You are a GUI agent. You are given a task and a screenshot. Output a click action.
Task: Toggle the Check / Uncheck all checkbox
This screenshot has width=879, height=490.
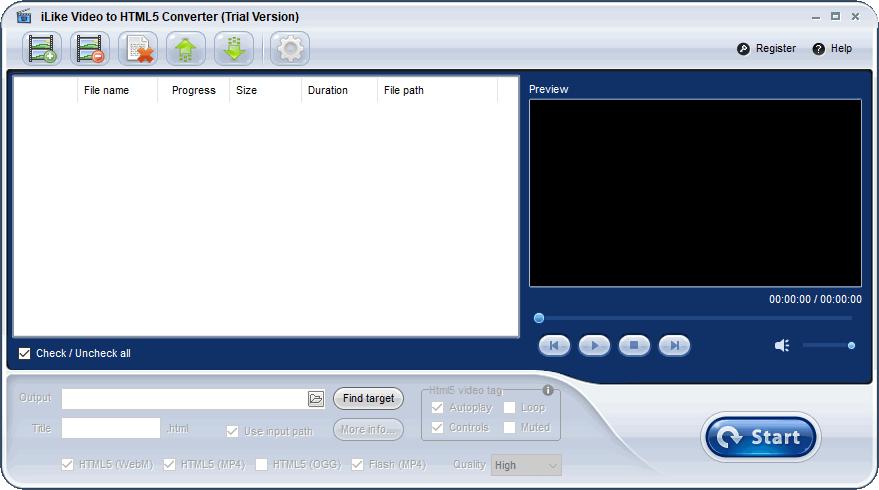pyautogui.click(x=24, y=353)
